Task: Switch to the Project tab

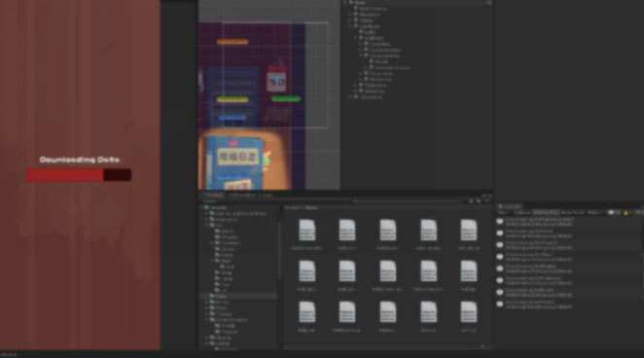Action: coord(212,195)
